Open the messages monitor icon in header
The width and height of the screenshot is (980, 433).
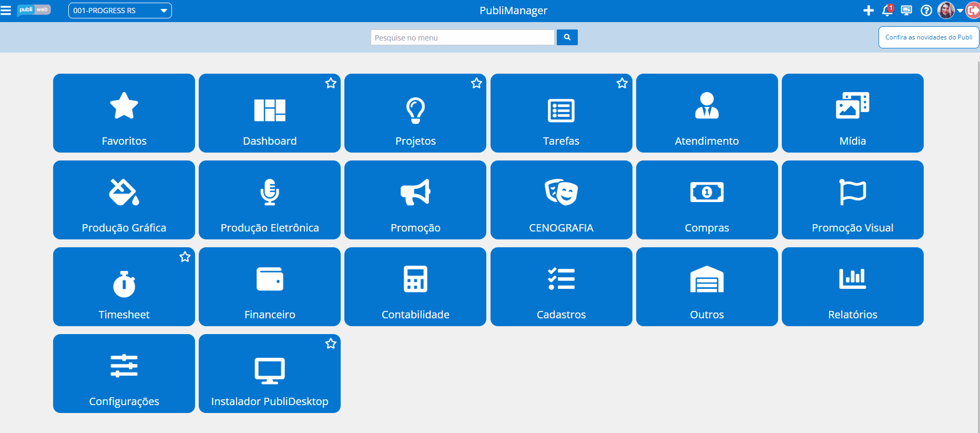906,11
